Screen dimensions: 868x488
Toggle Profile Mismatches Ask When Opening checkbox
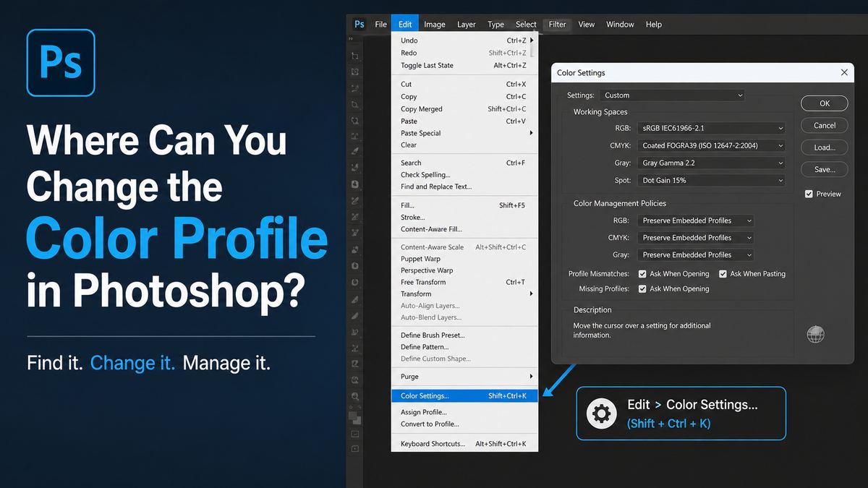[642, 274]
